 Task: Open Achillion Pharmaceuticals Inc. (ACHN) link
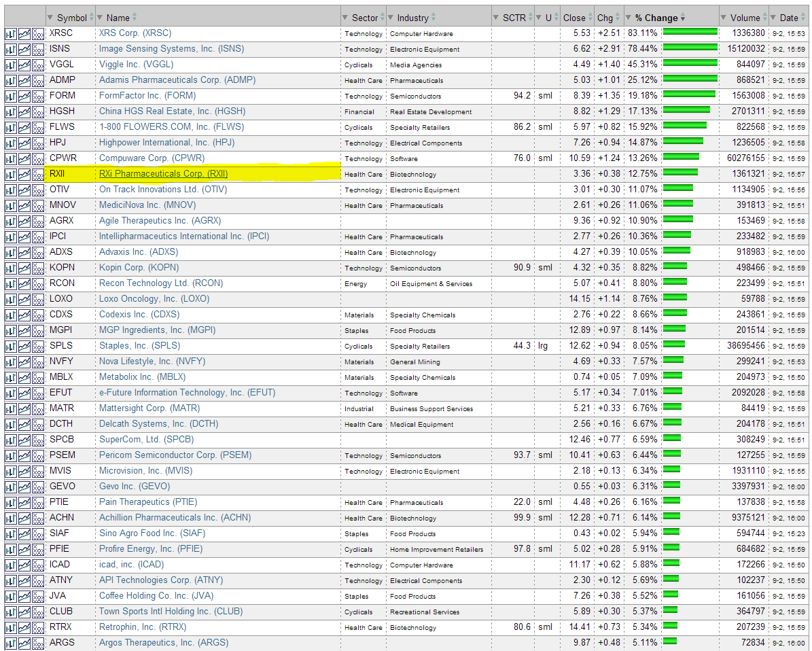(175, 517)
